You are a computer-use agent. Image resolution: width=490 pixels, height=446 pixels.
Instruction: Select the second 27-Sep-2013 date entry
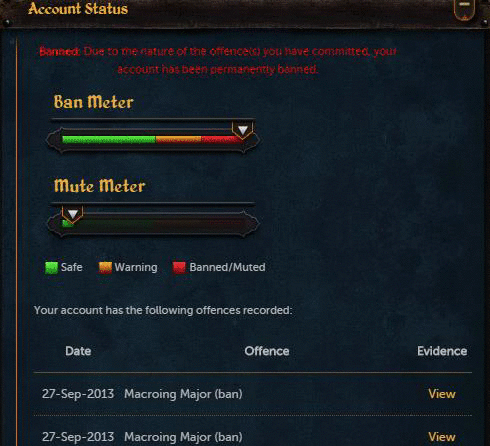[x=78, y=437]
